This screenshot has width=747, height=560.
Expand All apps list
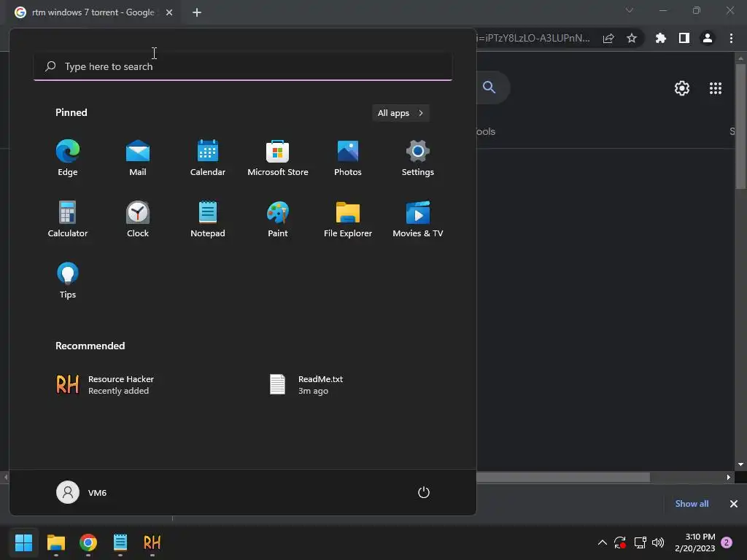pyautogui.click(x=400, y=113)
